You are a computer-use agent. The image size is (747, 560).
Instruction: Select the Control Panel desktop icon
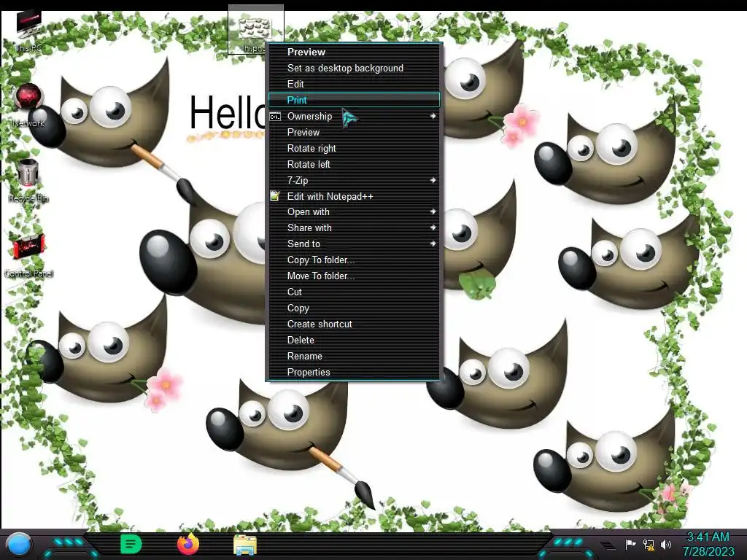pyautogui.click(x=28, y=256)
